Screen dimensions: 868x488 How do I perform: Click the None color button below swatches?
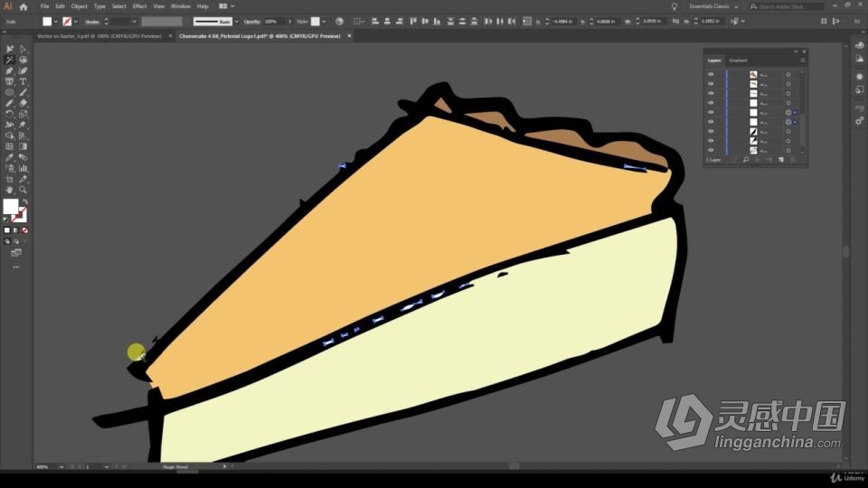25,230
